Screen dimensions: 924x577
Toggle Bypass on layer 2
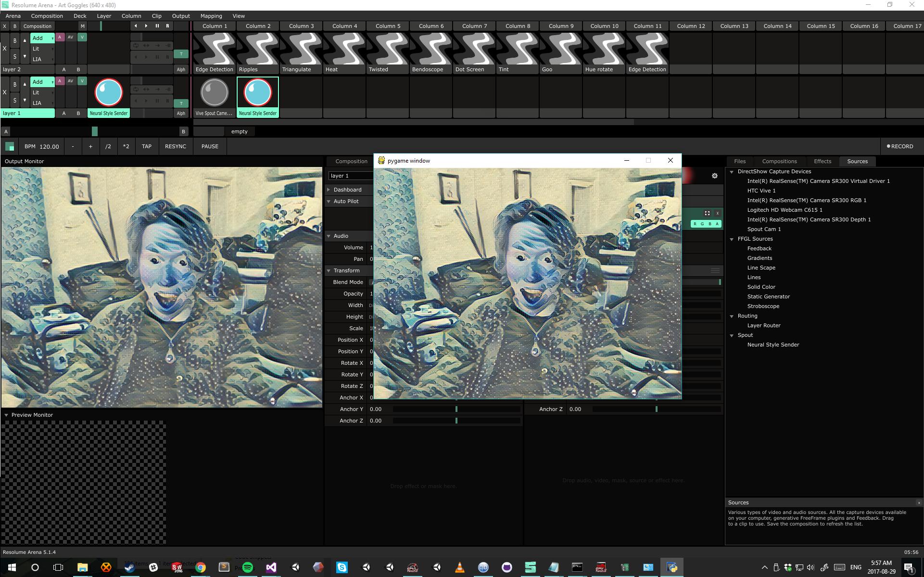(x=15, y=40)
